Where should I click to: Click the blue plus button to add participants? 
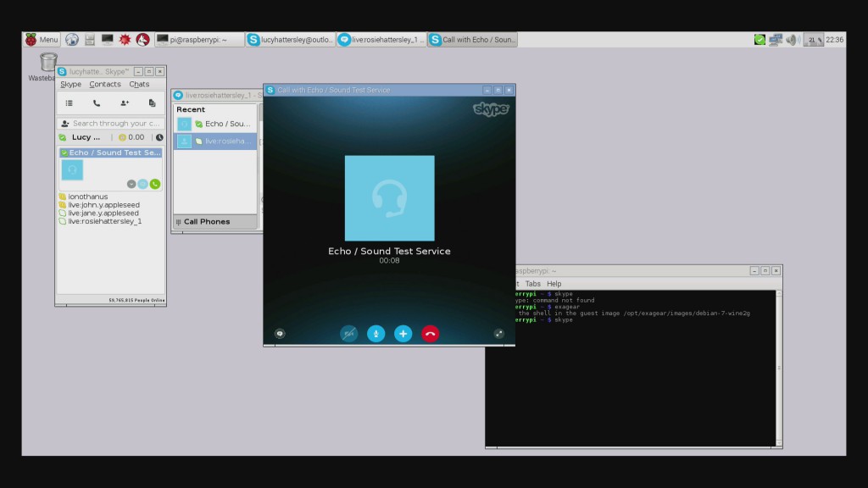(x=403, y=334)
